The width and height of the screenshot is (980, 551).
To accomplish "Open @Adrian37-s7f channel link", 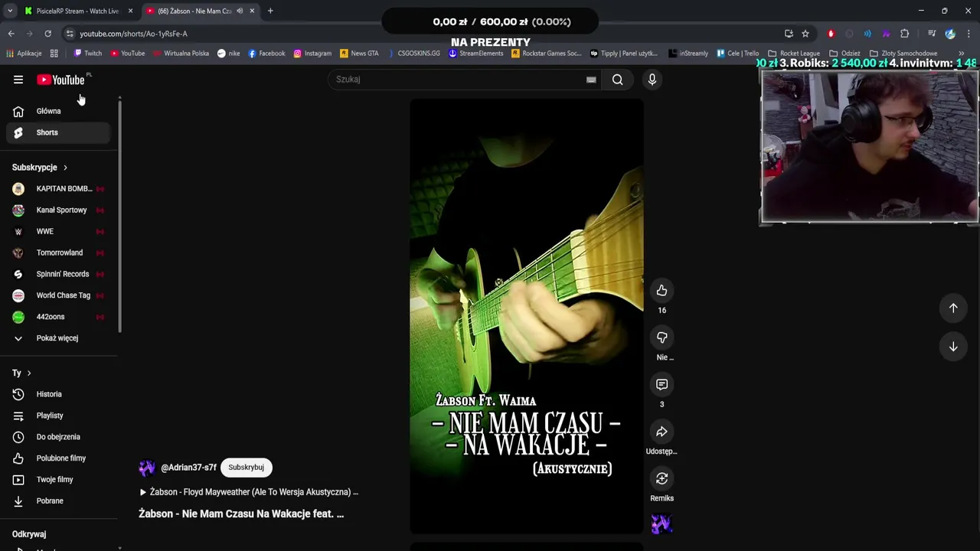I will 188,468.
